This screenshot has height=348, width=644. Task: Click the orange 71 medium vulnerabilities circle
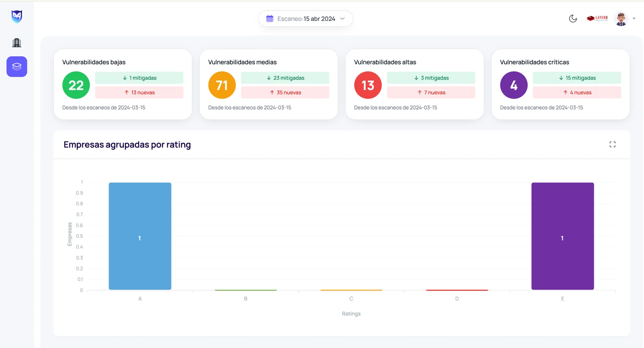[222, 85]
